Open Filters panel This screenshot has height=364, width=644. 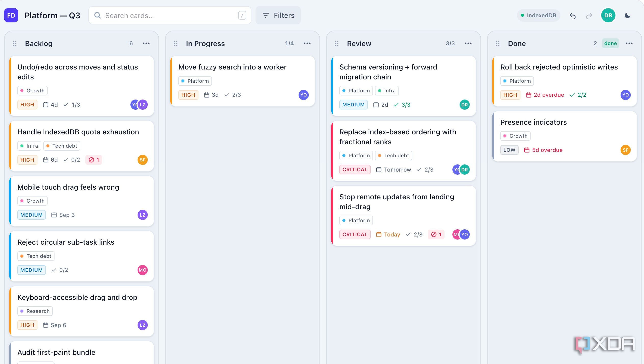coord(278,15)
